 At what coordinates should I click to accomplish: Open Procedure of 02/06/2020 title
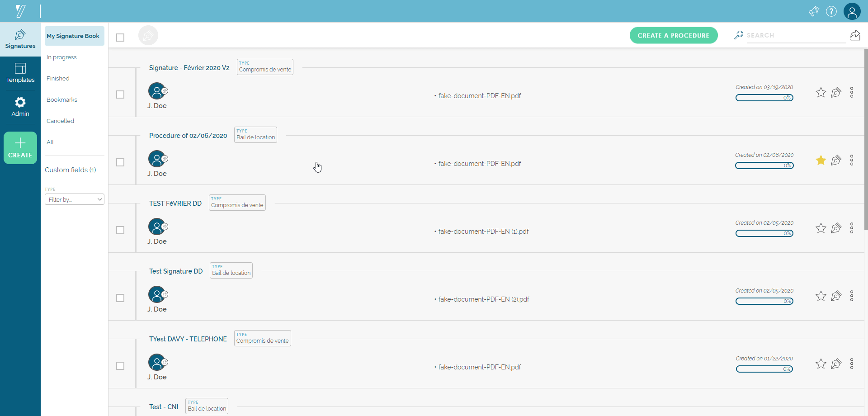point(188,136)
